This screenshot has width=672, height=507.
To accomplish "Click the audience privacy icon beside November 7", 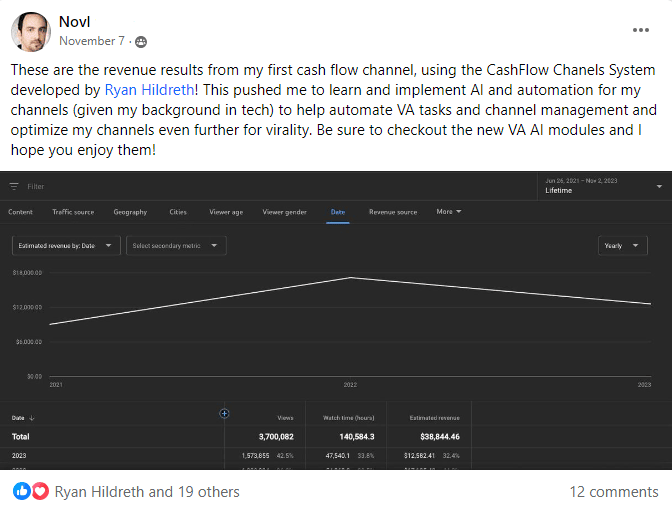I will click(141, 42).
